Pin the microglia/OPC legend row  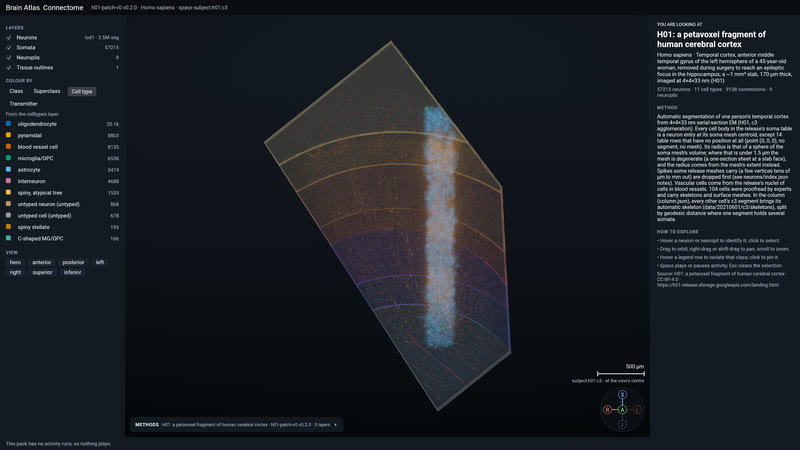(x=62, y=158)
